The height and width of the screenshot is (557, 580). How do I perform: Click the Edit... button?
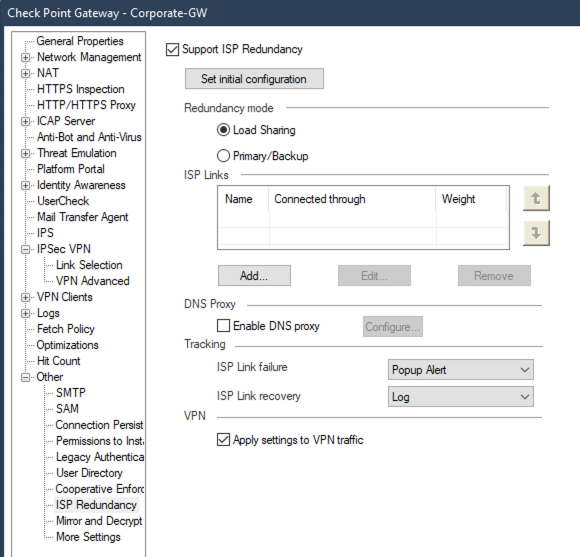pyautogui.click(x=374, y=276)
